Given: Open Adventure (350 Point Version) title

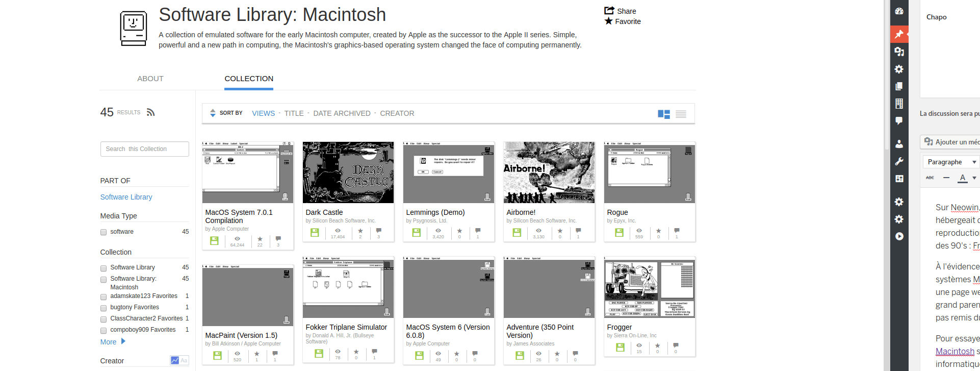Looking at the screenshot, I should pos(540,331).
